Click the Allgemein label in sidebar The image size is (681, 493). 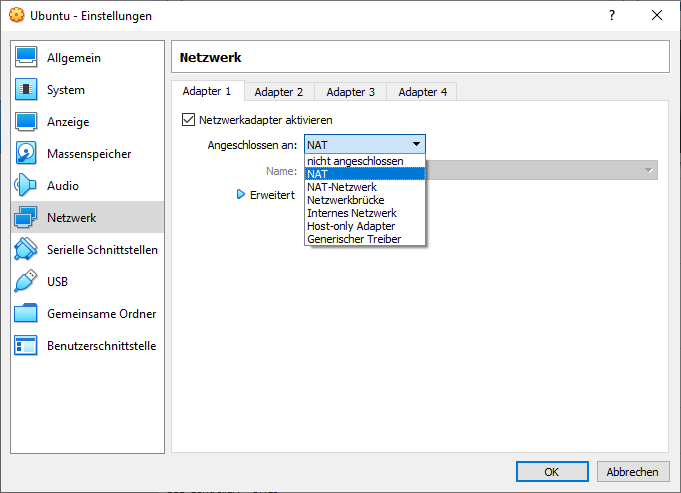(74, 58)
